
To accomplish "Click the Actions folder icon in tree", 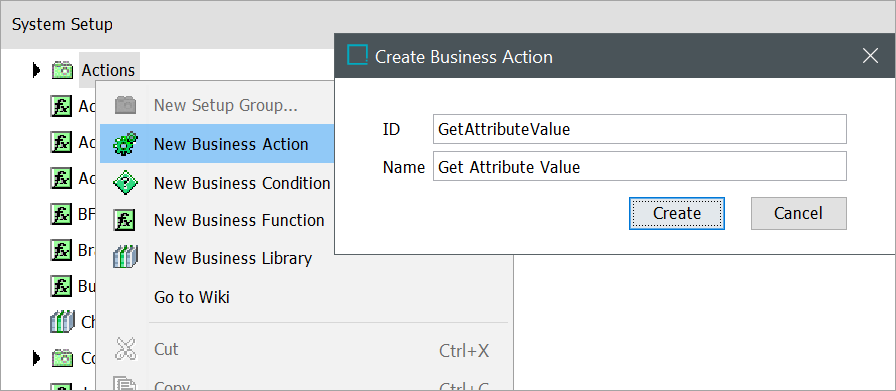I will point(62,70).
